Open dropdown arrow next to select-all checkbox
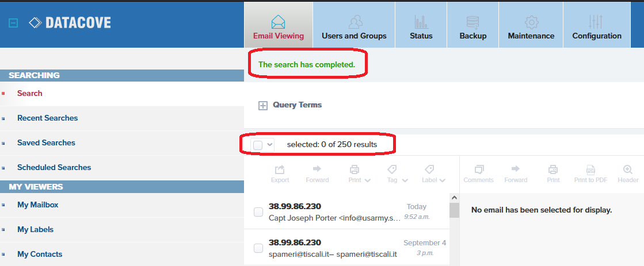 pos(269,144)
